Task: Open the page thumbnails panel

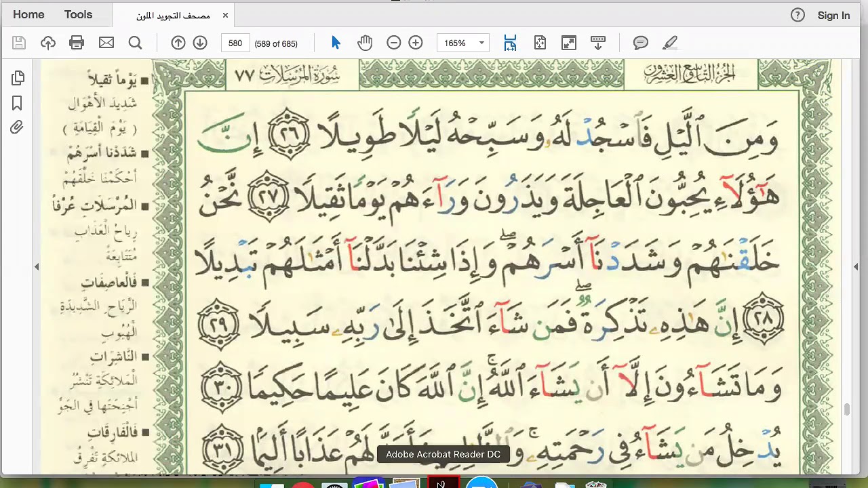Action: [x=18, y=79]
